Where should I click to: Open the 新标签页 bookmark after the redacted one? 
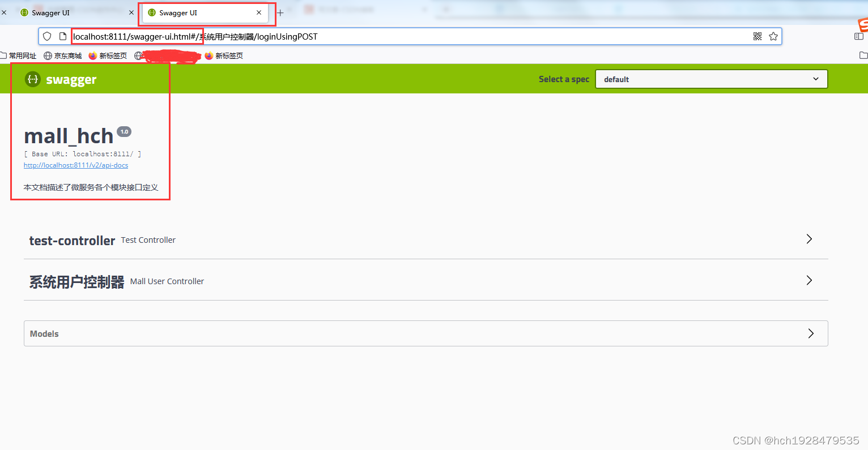click(x=224, y=55)
